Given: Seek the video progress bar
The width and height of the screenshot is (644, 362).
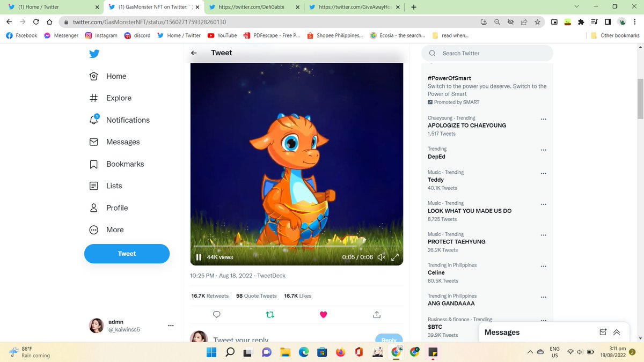Looking at the screenshot, I should tap(297, 247).
